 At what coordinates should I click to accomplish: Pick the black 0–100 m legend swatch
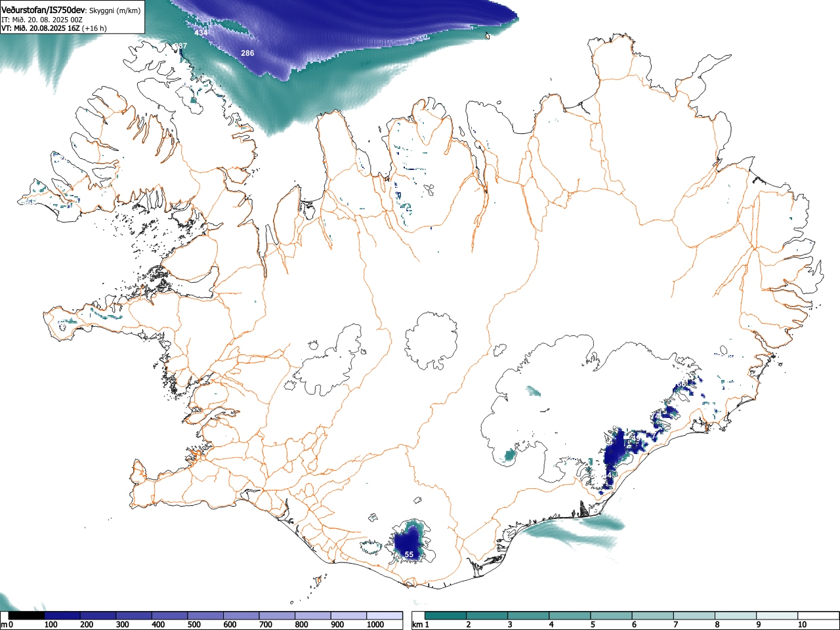(27, 616)
